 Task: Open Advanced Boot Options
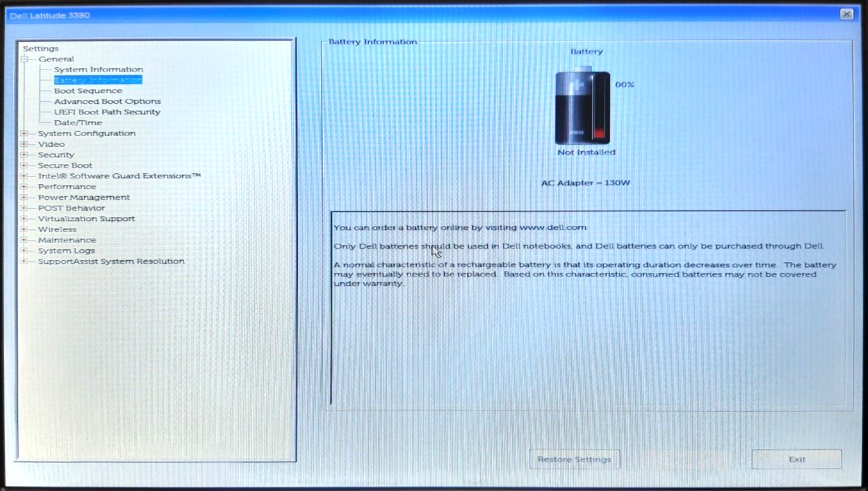click(x=108, y=101)
